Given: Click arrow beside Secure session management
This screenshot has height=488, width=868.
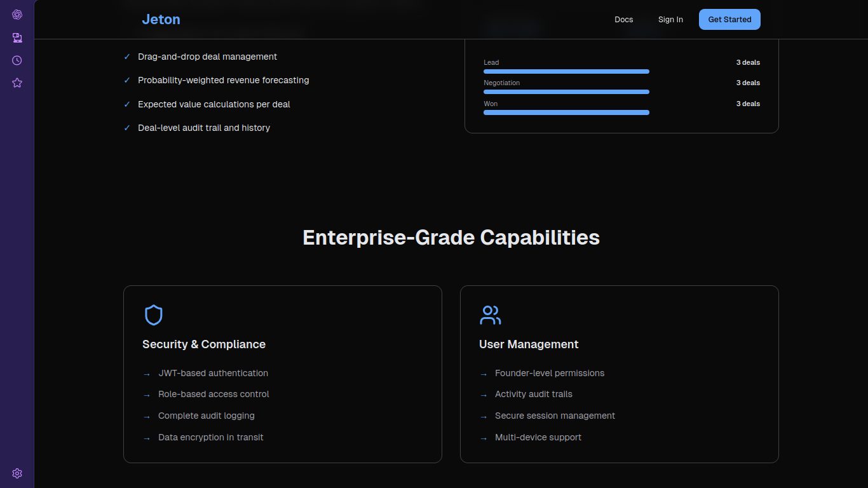Looking at the screenshot, I should (x=484, y=417).
